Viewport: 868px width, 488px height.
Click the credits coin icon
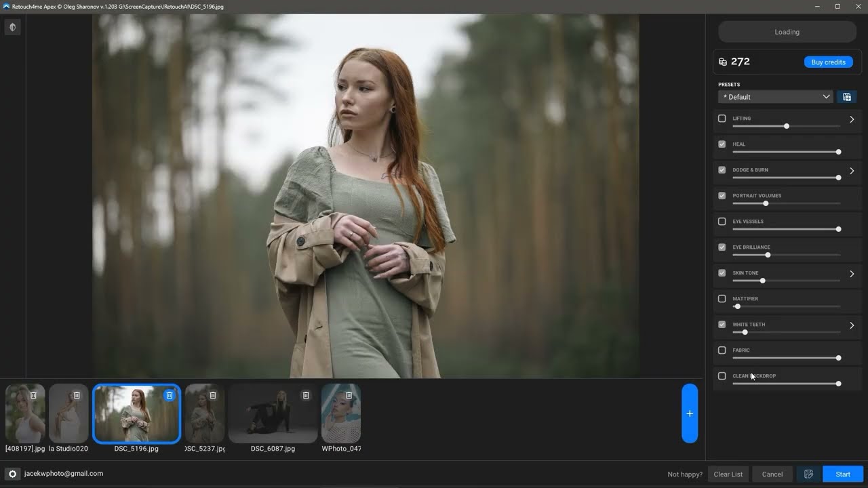[723, 62]
